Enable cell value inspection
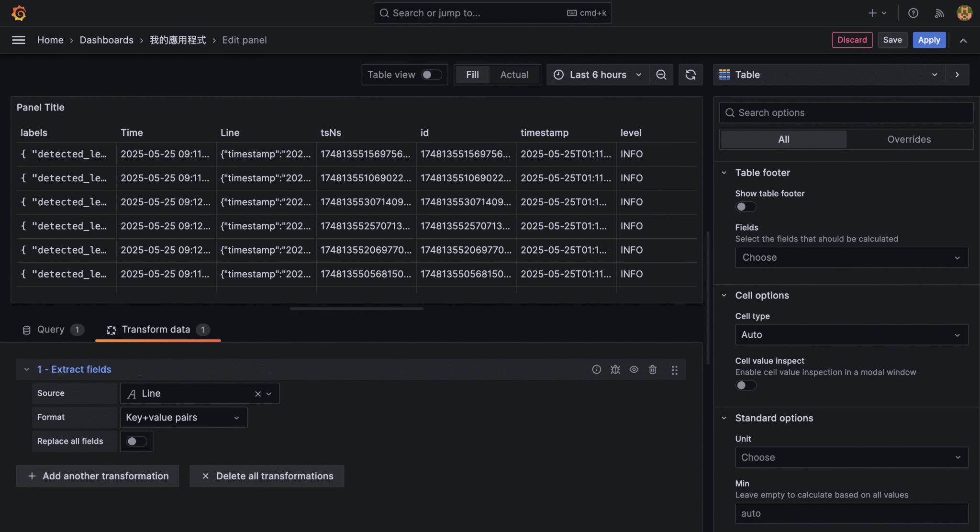 click(x=746, y=385)
